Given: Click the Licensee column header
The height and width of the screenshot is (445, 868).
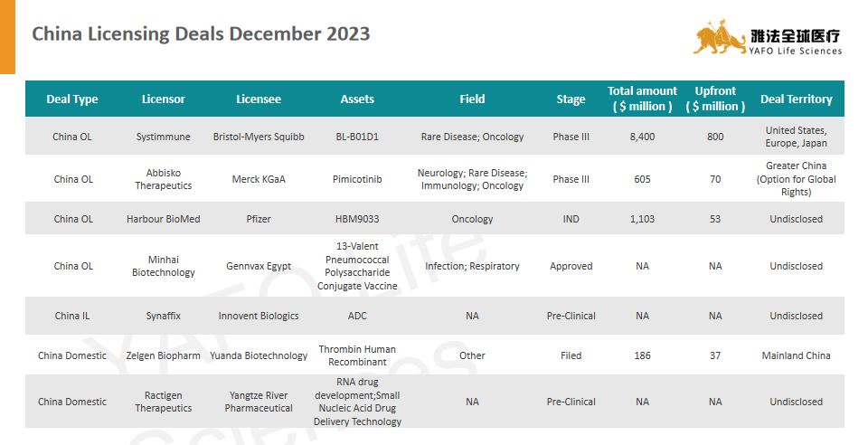Looking at the screenshot, I should click(259, 99).
